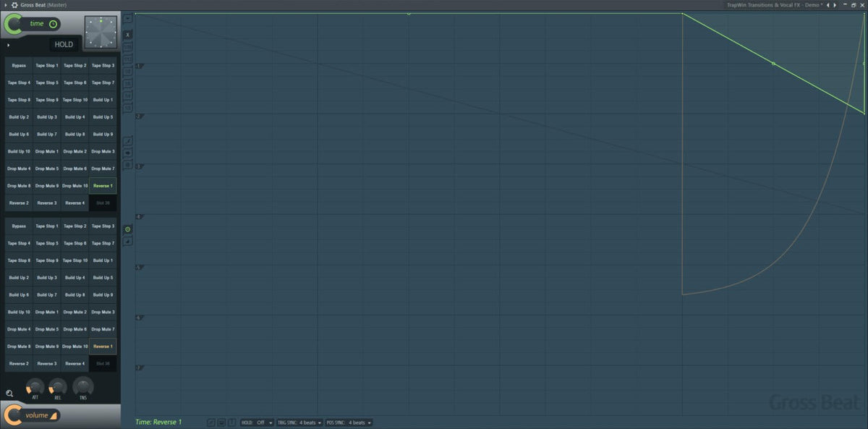Open the TRIG SYNC 4 beats dropdown
The height and width of the screenshot is (429, 868).
coord(299,422)
